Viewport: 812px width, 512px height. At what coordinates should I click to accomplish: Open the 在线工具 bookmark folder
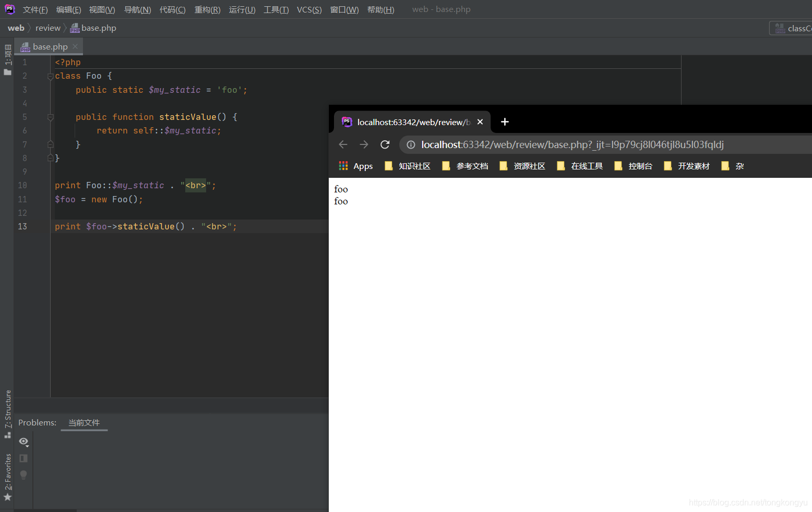(x=580, y=166)
